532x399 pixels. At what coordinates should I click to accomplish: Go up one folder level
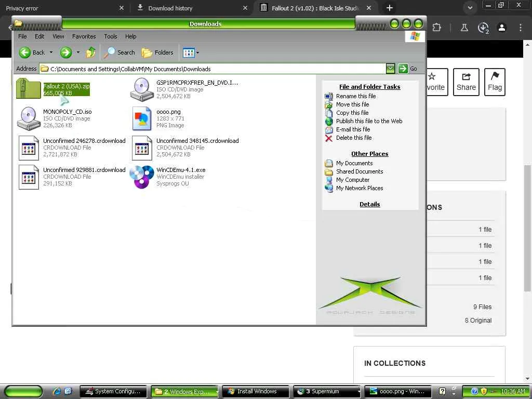click(90, 52)
